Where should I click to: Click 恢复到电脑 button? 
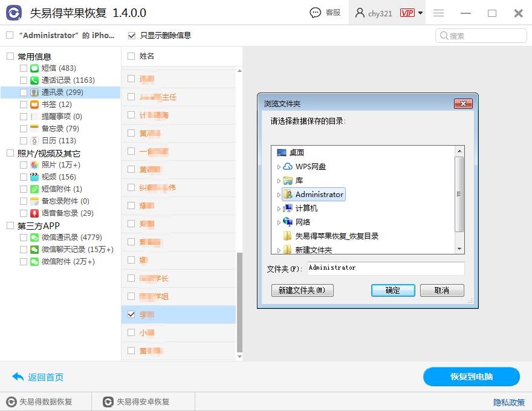tap(472, 377)
